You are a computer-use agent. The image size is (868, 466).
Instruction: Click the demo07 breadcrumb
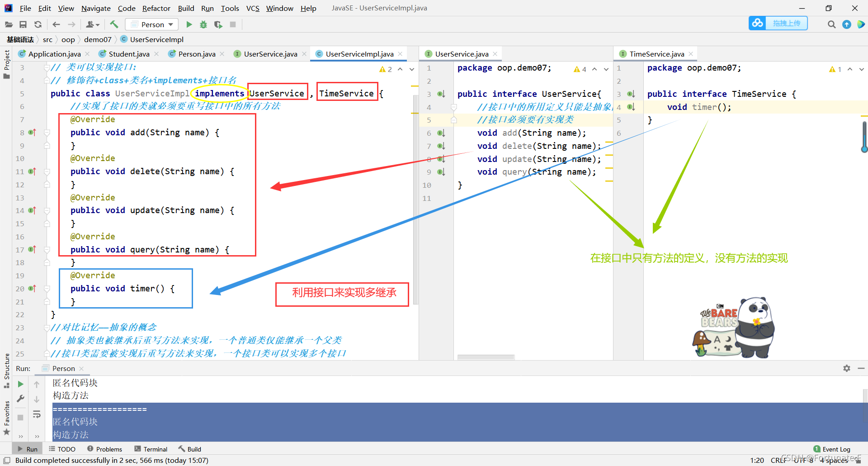click(98, 40)
